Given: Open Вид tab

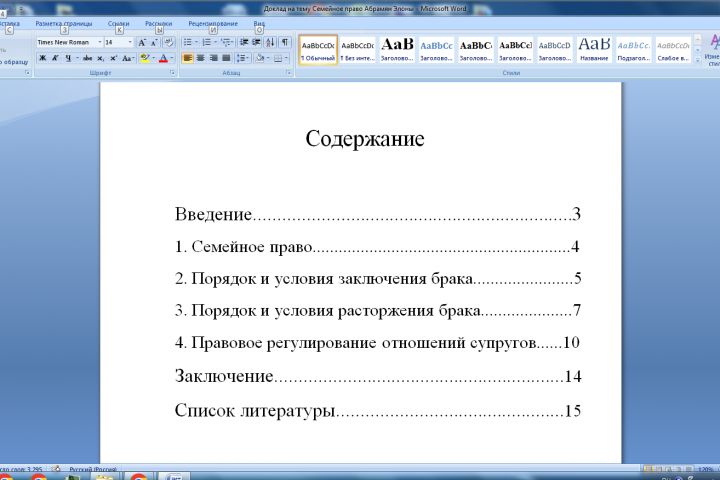Looking at the screenshot, I should [259, 23].
